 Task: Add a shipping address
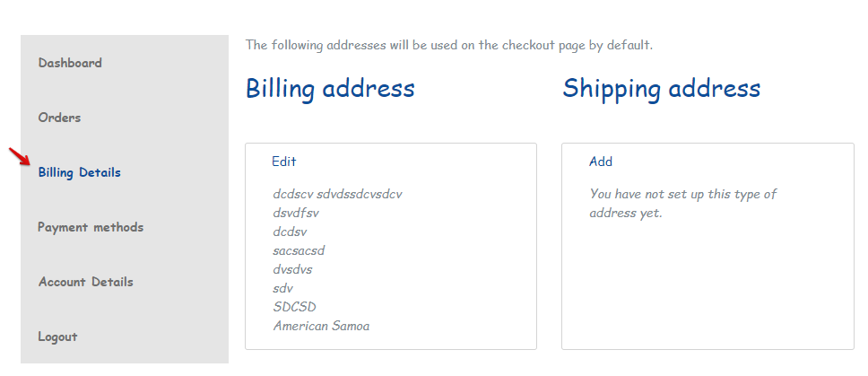pyautogui.click(x=601, y=162)
